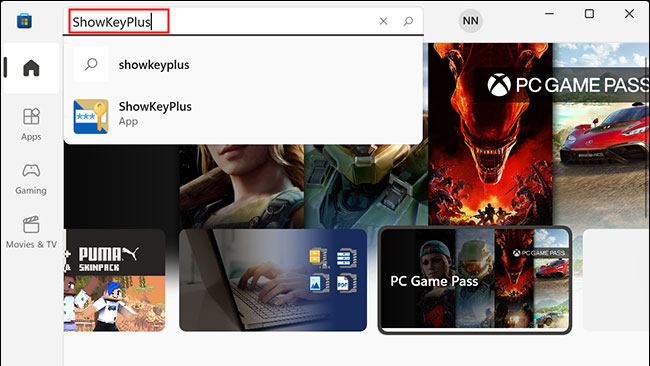
Task: Open the Gaming section in sidebar
Action: tap(31, 179)
